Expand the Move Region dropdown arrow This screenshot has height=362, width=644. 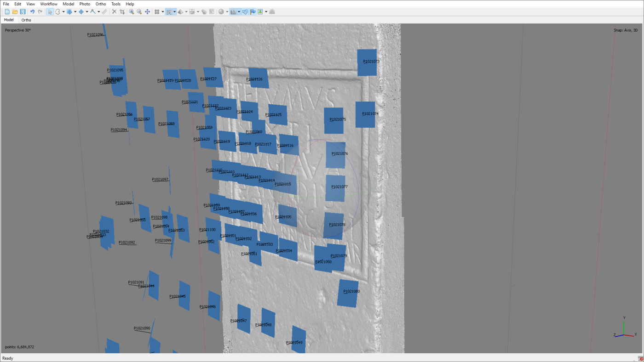[75, 11]
